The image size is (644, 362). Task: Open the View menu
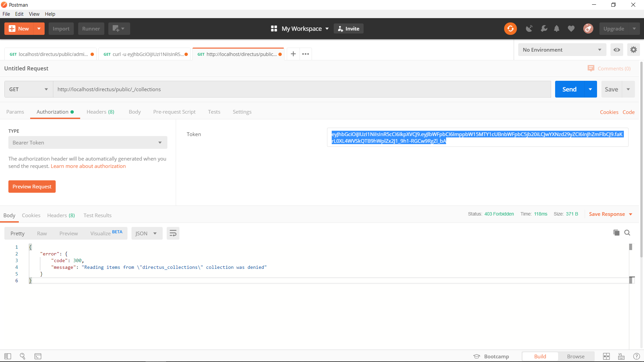[x=34, y=14]
